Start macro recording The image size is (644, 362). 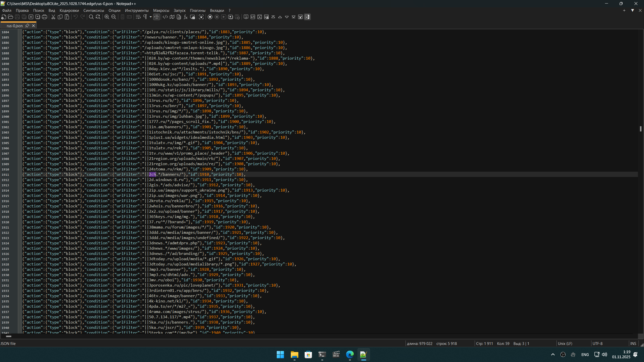210,17
